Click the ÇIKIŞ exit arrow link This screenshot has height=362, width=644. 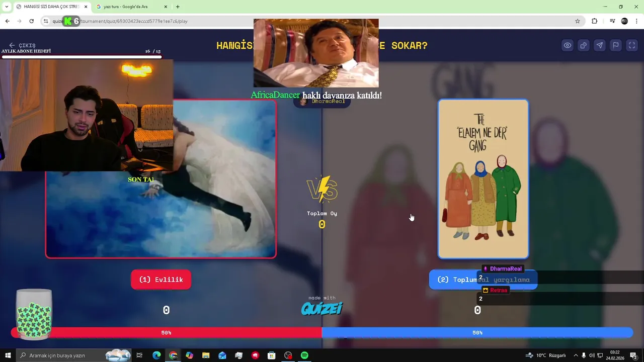coord(22,45)
